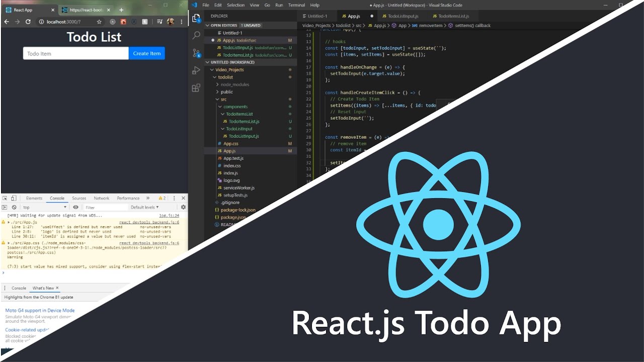Image resolution: width=644 pixels, height=362 pixels.
Task: Click the red extension icon in Chrome toolbar
Action: (x=123, y=22)
